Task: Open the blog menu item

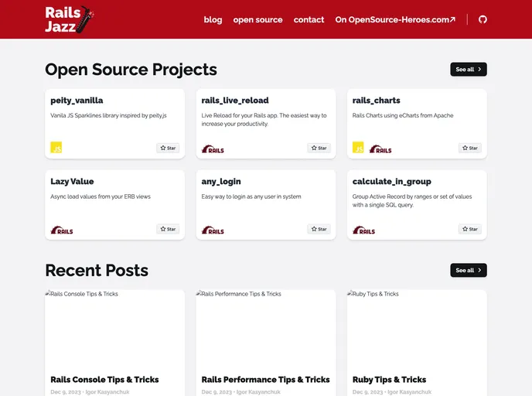Action: pos(213,19)
